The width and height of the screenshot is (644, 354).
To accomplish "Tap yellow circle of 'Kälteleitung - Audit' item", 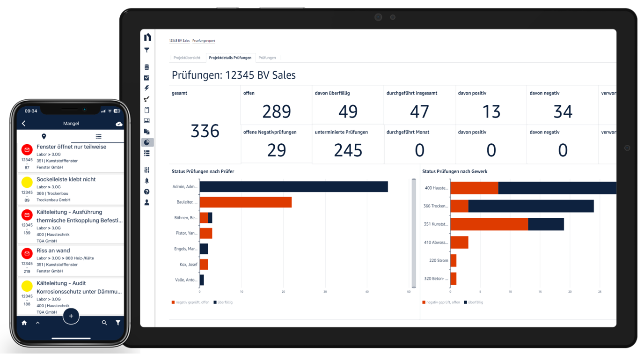I will coord(27,286).
